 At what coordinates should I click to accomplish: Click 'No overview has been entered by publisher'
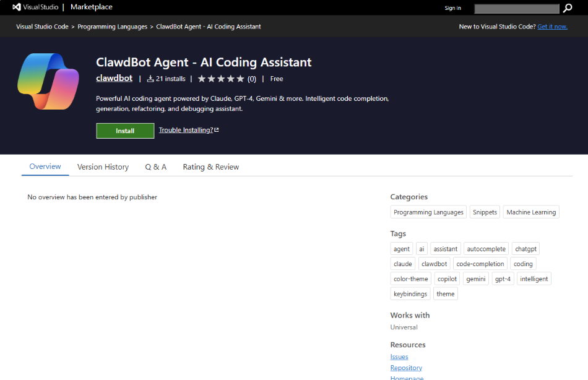point(92,197)
